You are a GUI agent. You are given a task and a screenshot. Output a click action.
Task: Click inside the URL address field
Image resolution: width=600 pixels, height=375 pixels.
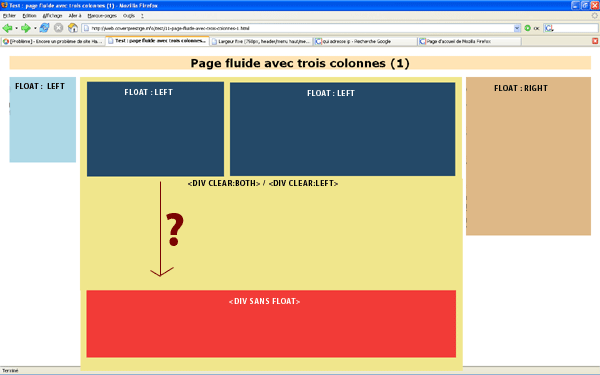(x=302, y=28)
